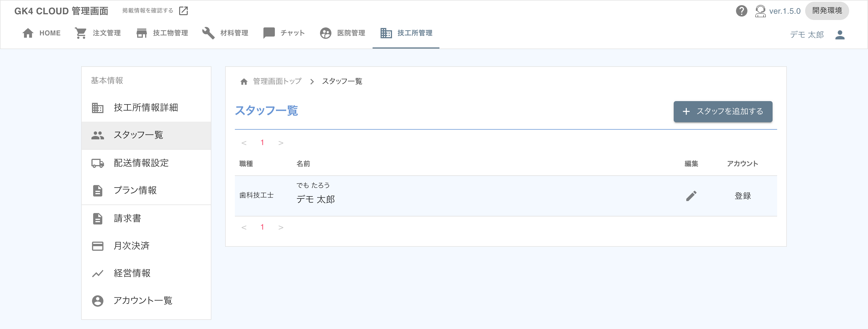The image size is (868, 329).
Task: Click 登録 in the アカウント column
Action: (x=743, y=196)
